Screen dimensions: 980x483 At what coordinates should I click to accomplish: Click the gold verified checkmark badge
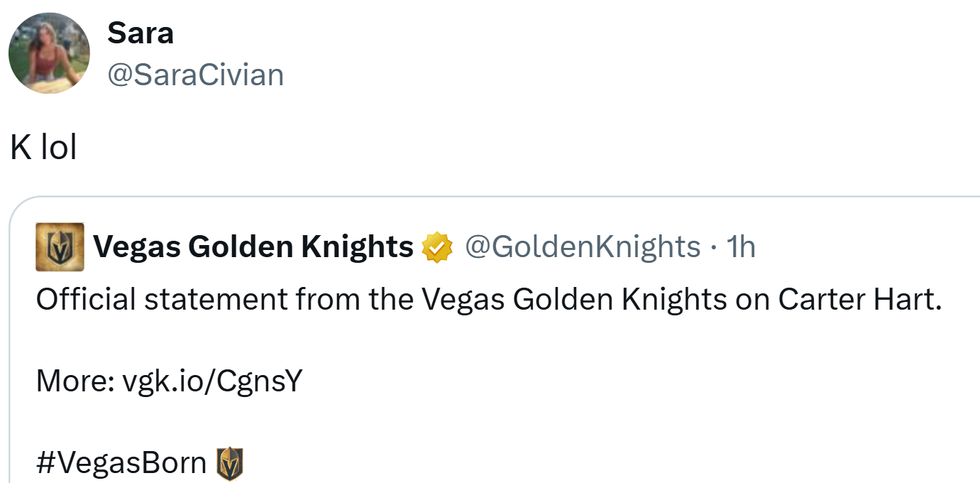437,247
